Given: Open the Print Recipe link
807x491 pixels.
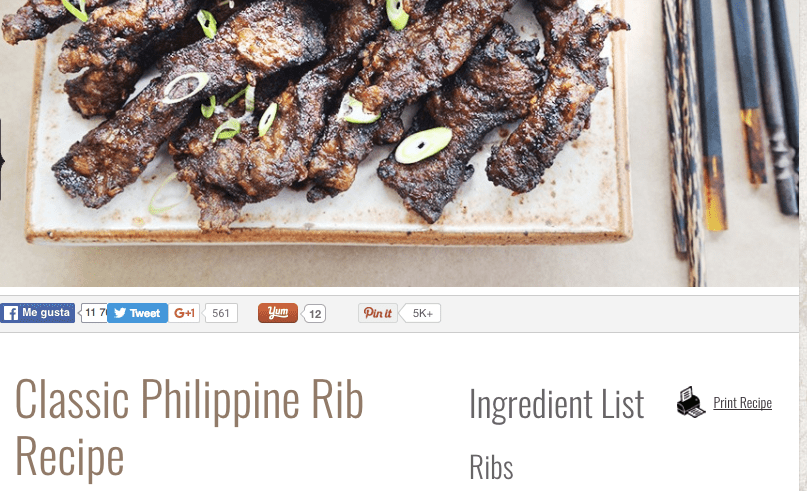Looking at the screenshot, I should coord(742,402).
